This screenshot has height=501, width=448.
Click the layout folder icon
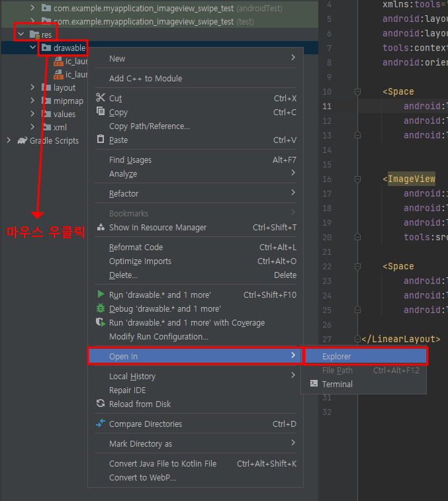[x=46, y=87]
